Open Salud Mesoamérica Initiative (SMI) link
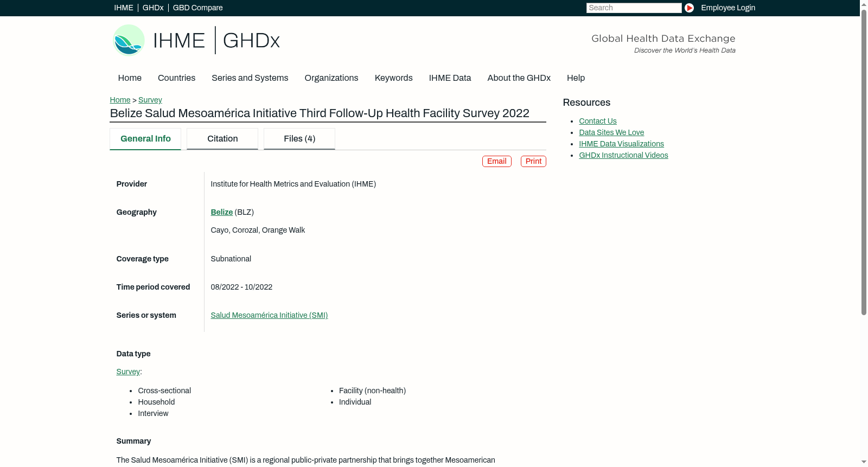Image resolution: width=868 pixels, height=467 pixels. pos(269,315)
